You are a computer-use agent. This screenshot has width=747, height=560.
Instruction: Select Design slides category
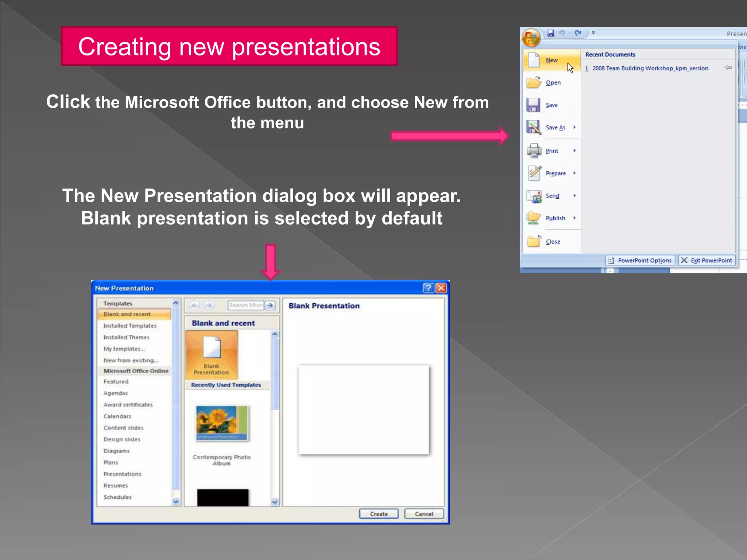(x=122, y=439)
